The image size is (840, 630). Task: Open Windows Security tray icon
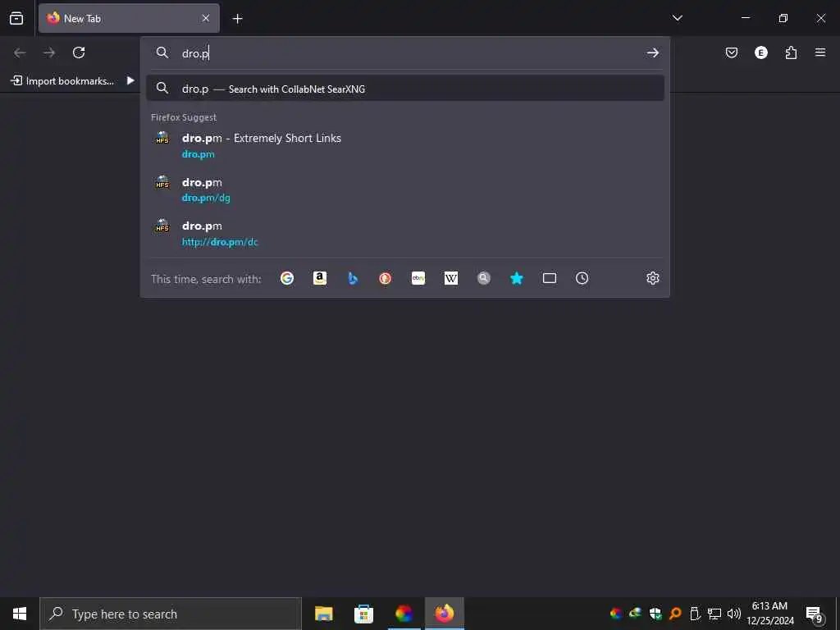[655, 614]
